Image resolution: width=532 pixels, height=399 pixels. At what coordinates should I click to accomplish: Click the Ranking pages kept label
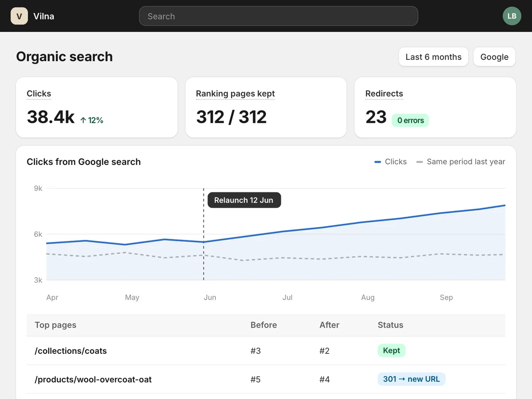(235, 94)
